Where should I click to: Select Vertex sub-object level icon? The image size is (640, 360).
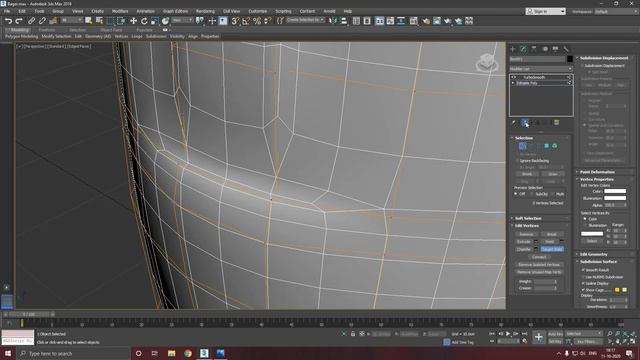(x=522, y=146)
